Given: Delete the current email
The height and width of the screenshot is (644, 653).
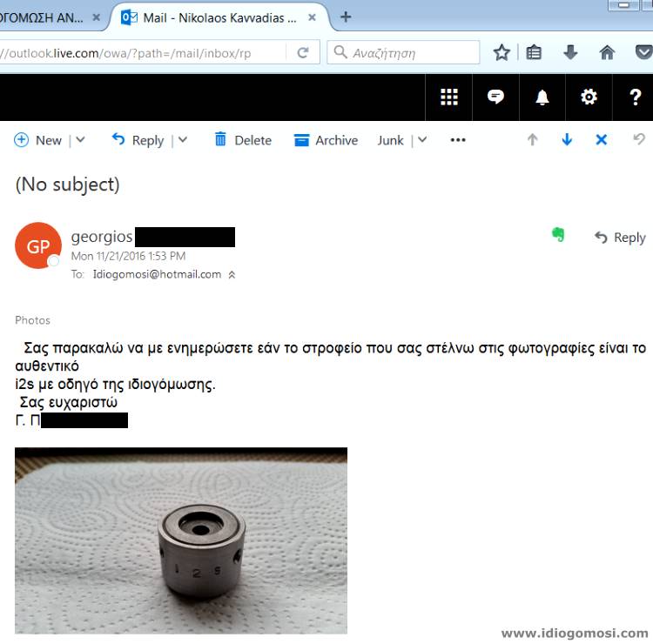Looking at the screenshot, I should 243,140.
